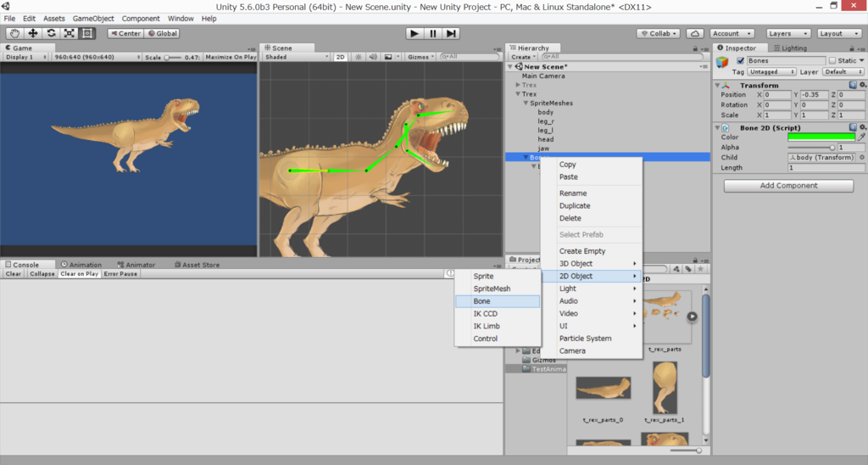The width and height of the screenshot is (868, 465).
Task: Toggle Center pivot mode
Action: [x=125, y=33]
